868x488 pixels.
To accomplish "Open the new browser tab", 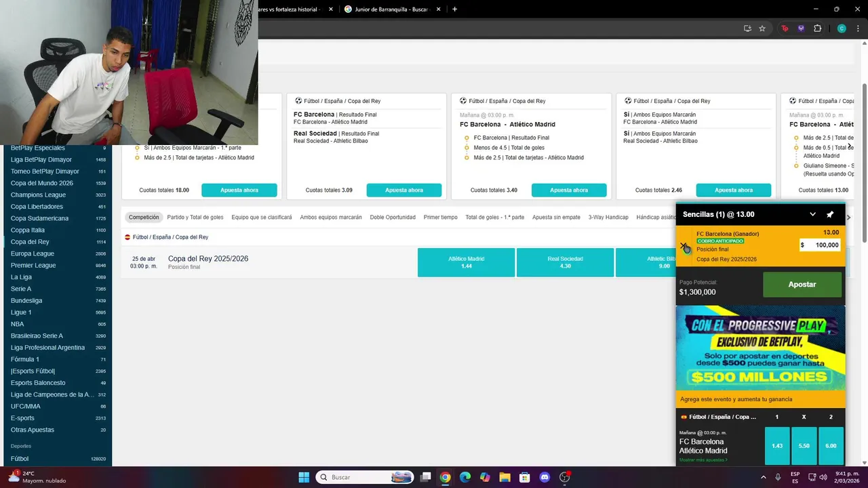I will coord(454,9).
